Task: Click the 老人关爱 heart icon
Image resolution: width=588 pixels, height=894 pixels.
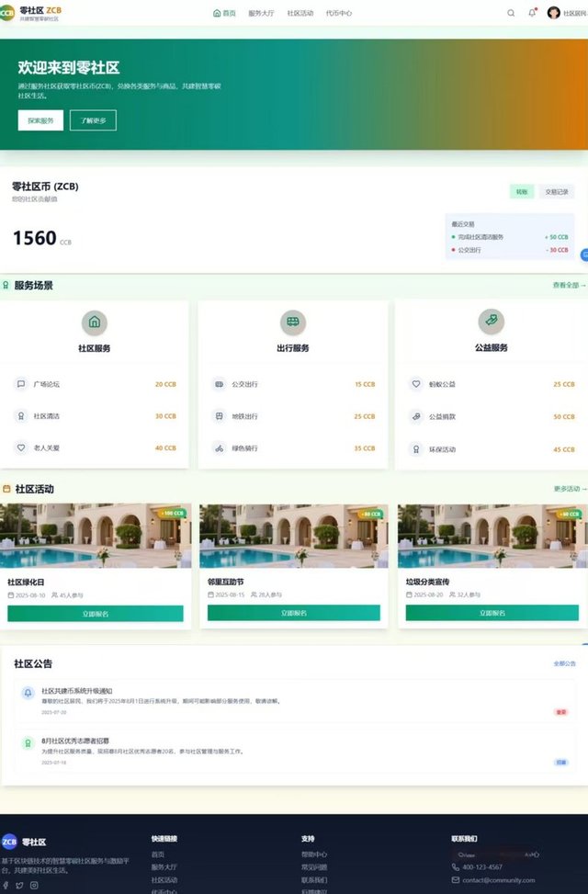Action: [x=21, y=447]
